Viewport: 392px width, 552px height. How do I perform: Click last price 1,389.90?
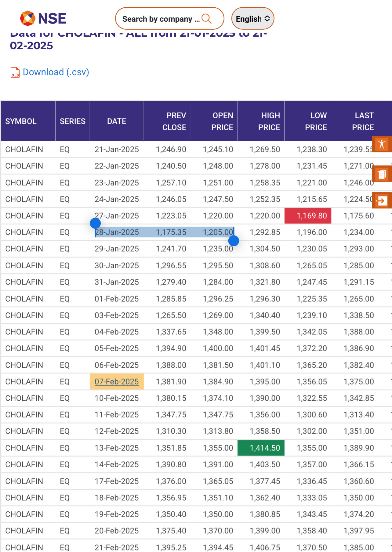pyautogui.click(x=359, y=448)
